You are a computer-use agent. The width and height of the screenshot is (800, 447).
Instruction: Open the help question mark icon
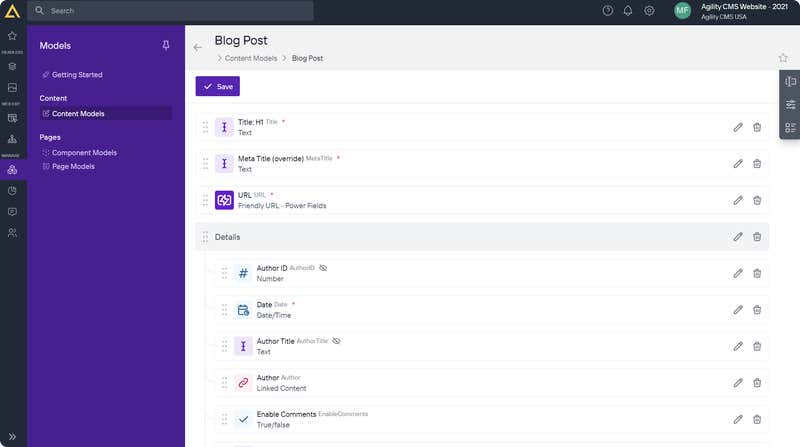tap(608, 11)
